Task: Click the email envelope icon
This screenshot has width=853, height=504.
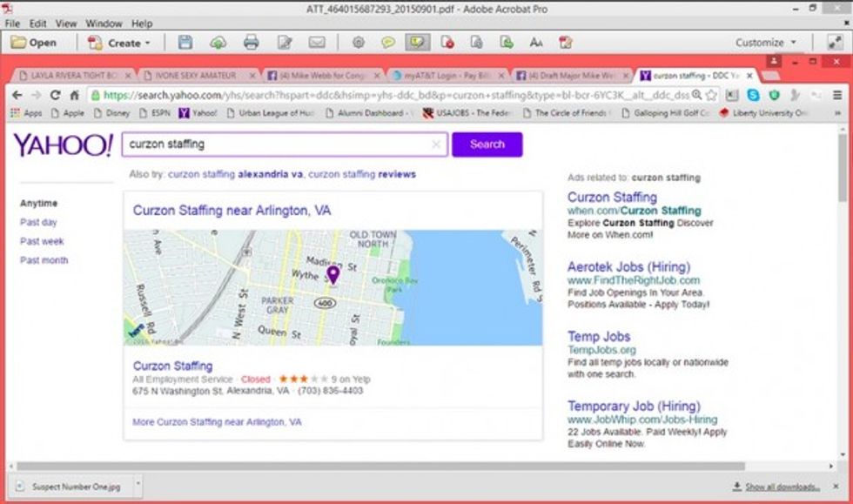Action: coord(317,42)
